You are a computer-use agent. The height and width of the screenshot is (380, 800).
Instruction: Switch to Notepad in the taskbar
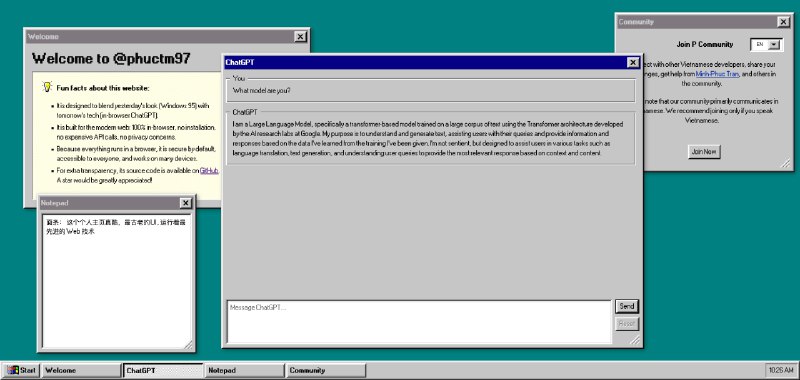244,370
